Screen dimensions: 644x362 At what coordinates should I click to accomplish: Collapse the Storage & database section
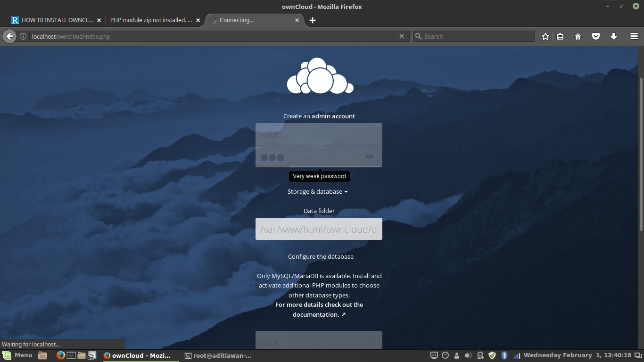(318, 192)
